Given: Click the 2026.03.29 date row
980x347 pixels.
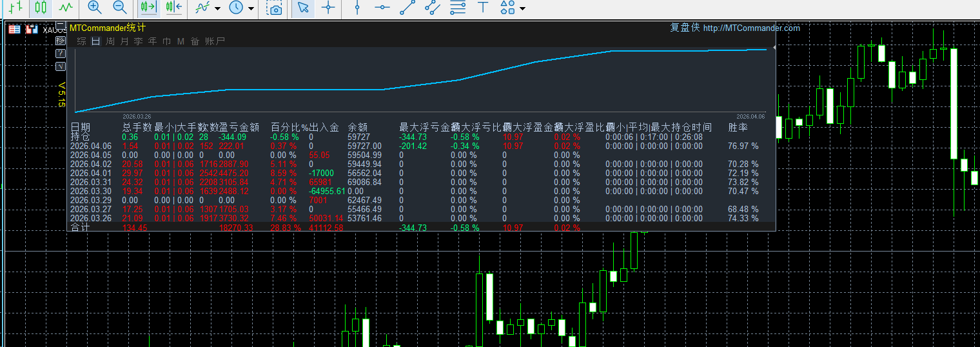Looking at the screenshot, I should click(x=91, y=201).
